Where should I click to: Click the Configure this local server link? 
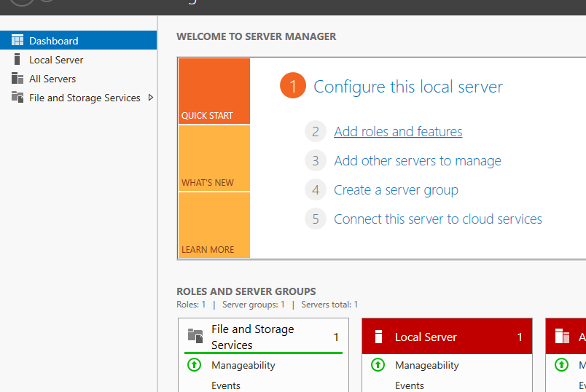407,87
